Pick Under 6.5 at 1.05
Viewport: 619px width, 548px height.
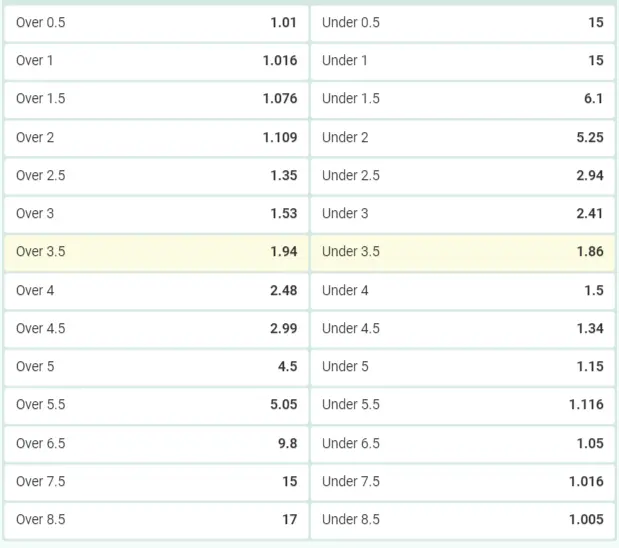point(463,443)
